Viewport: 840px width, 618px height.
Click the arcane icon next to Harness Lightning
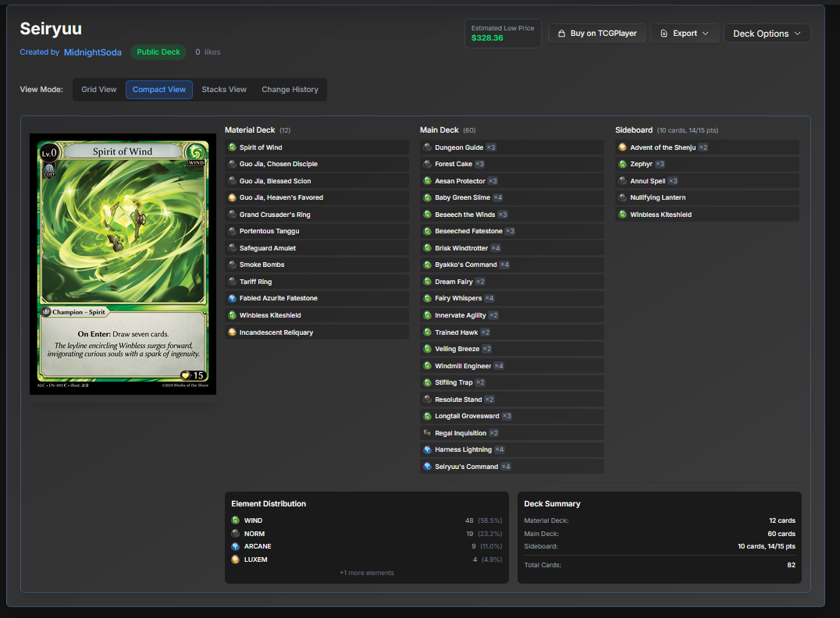point(428,449)
